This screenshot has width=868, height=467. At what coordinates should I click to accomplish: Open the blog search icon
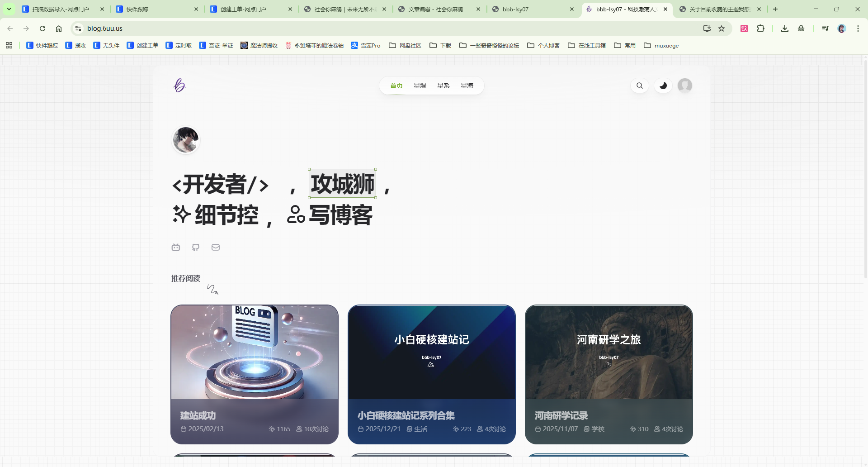[x=639, y=86]
